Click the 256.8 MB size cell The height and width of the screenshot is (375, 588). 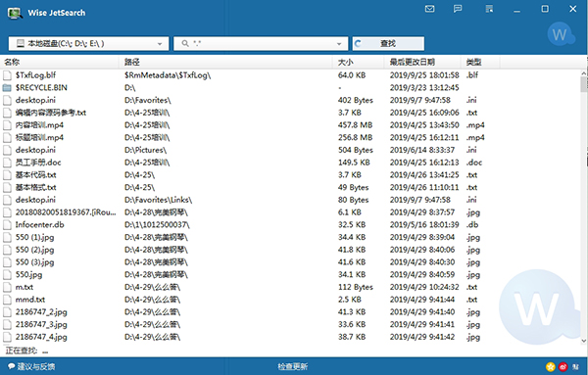(355, 137)
